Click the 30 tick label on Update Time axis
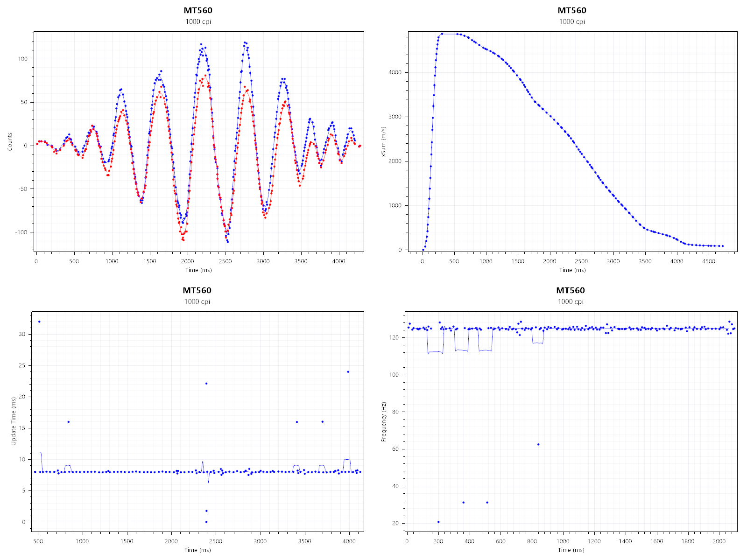 tap(22, 334)
